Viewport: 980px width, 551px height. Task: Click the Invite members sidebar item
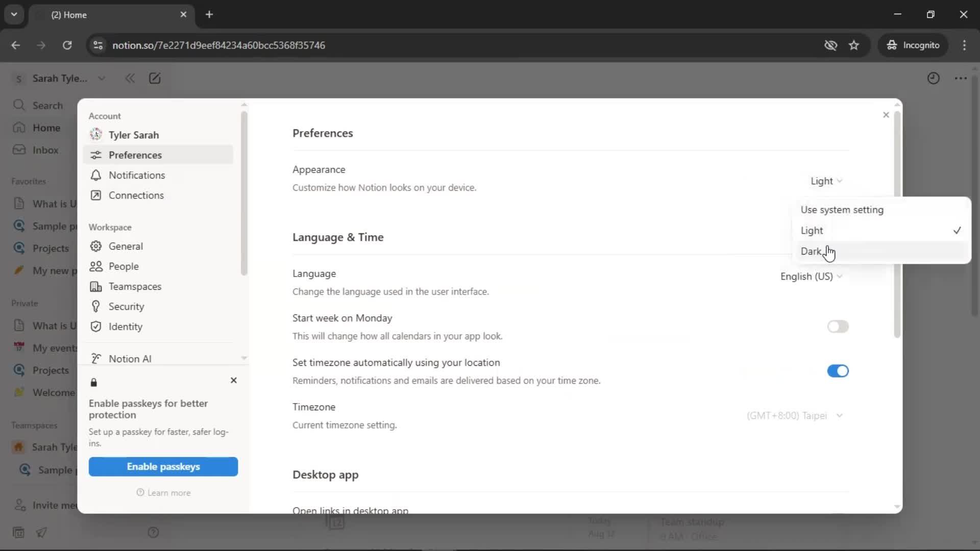45,505
